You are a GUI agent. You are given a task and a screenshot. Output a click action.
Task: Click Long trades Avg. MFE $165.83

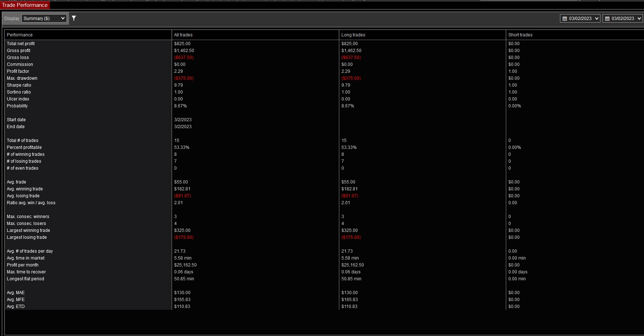coord(349,300)
